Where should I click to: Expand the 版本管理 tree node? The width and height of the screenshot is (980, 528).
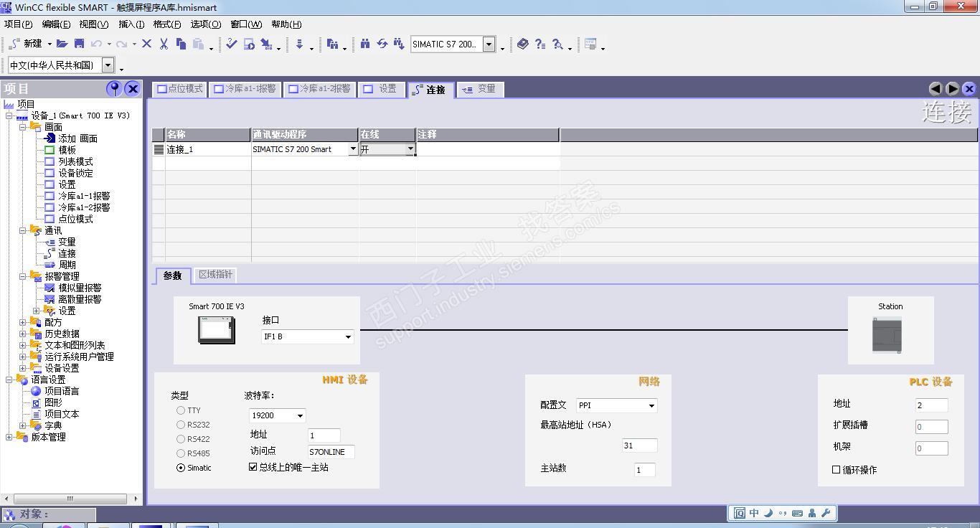click(9, 437)
